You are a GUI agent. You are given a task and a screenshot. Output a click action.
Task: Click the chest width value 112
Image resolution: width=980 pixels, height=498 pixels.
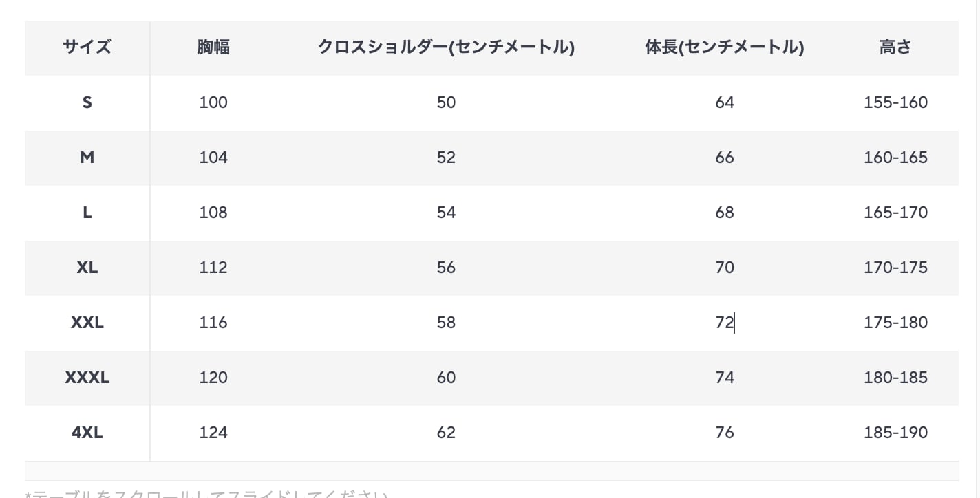pyautogui.click(x=213, y=268)
